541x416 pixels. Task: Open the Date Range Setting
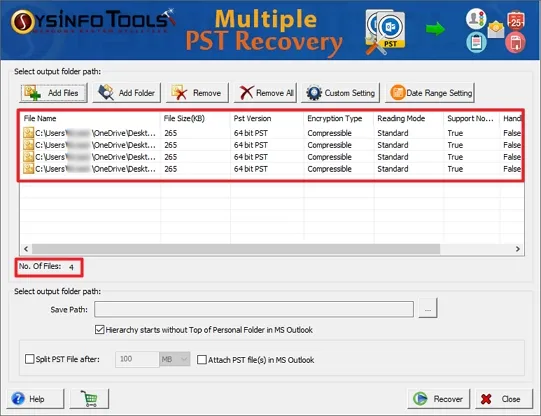coord(430,93)
